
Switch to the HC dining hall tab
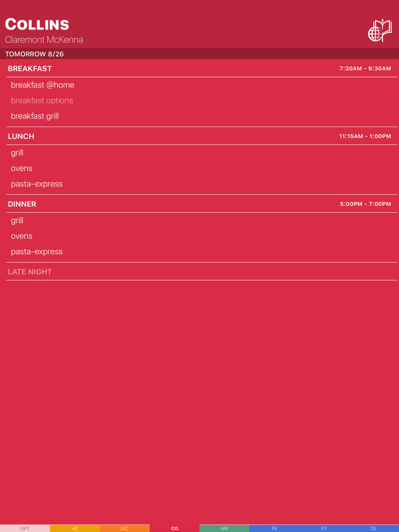tap(75, 528)
